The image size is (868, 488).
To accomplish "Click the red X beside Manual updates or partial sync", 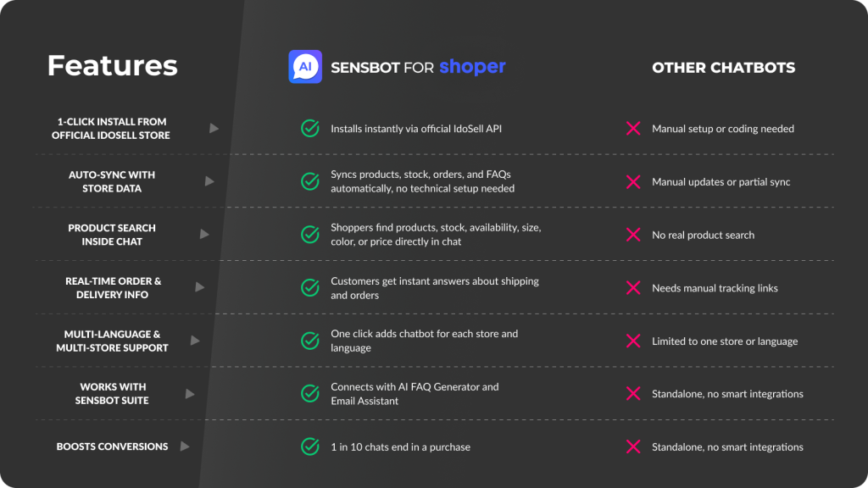I will point(632,182).
